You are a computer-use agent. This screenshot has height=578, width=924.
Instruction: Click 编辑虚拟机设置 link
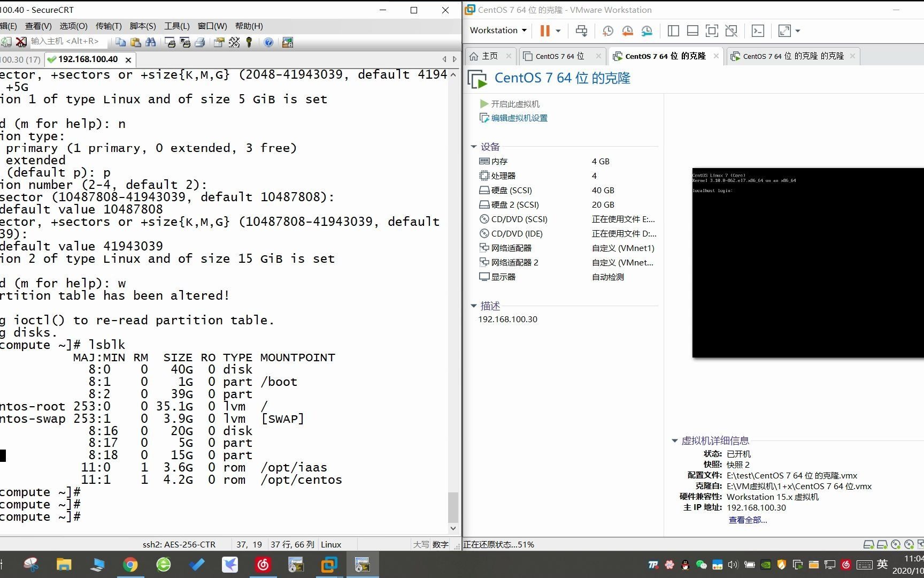pos(513,118)
